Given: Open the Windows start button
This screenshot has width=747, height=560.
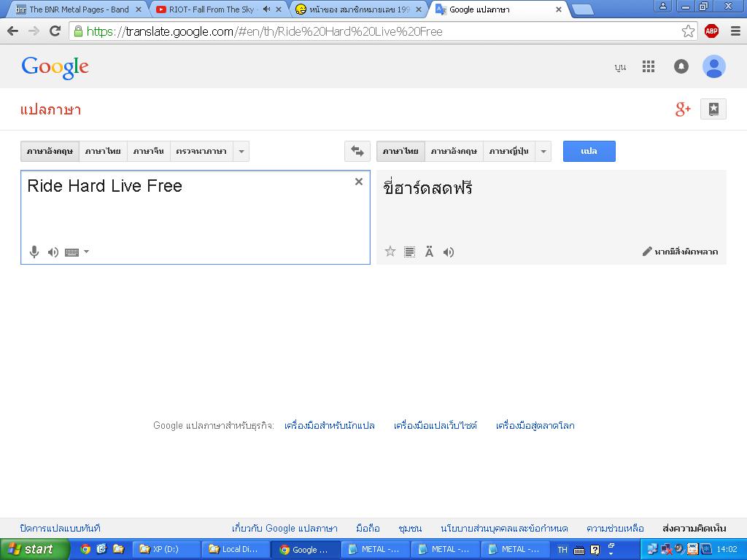Looking at the screenshot, I should click(35, 550).
